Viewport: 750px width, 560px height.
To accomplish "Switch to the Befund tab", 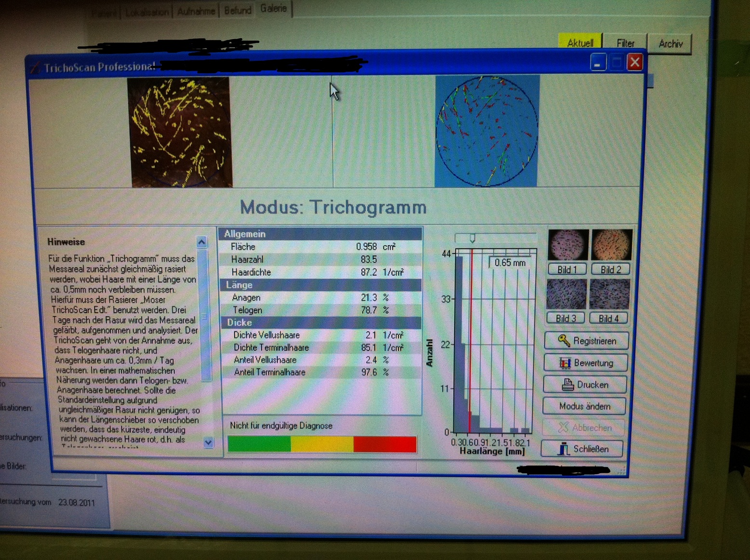I will [238, 11].
